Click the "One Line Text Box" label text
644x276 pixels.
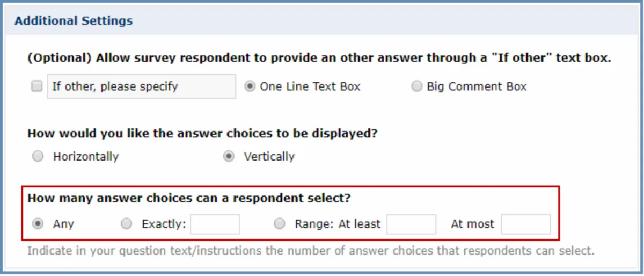310,86
